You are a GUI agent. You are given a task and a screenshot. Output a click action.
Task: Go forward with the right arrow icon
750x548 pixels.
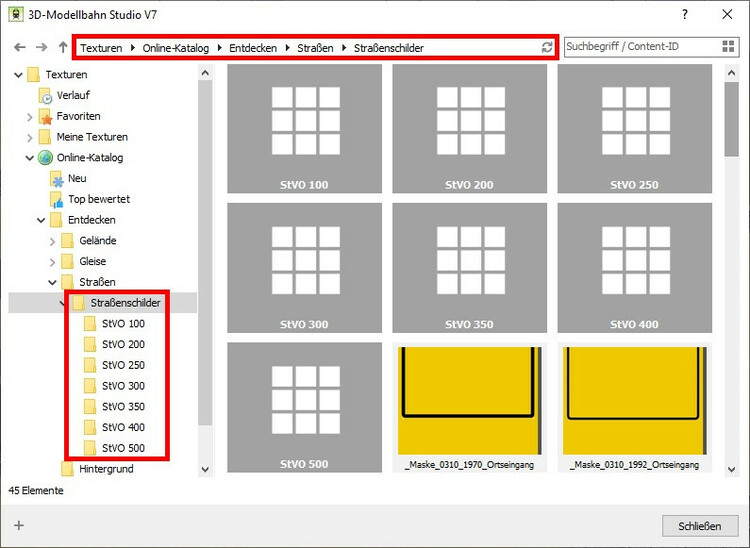click(42, 47)
